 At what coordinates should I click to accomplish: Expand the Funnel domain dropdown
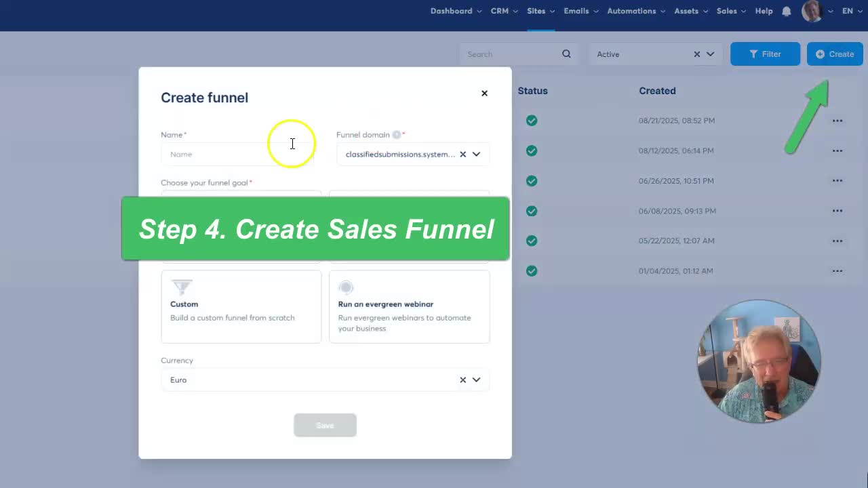[x=476, y=155]
